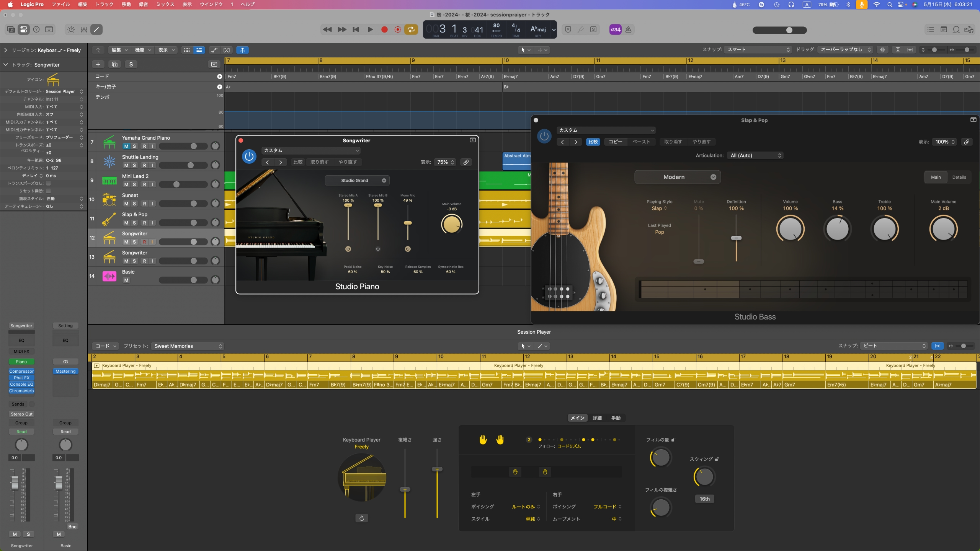Viewport: 980px width, 551px height.
Task: Switch to the Details tab in Studio Bass
Action: (959, 177)
